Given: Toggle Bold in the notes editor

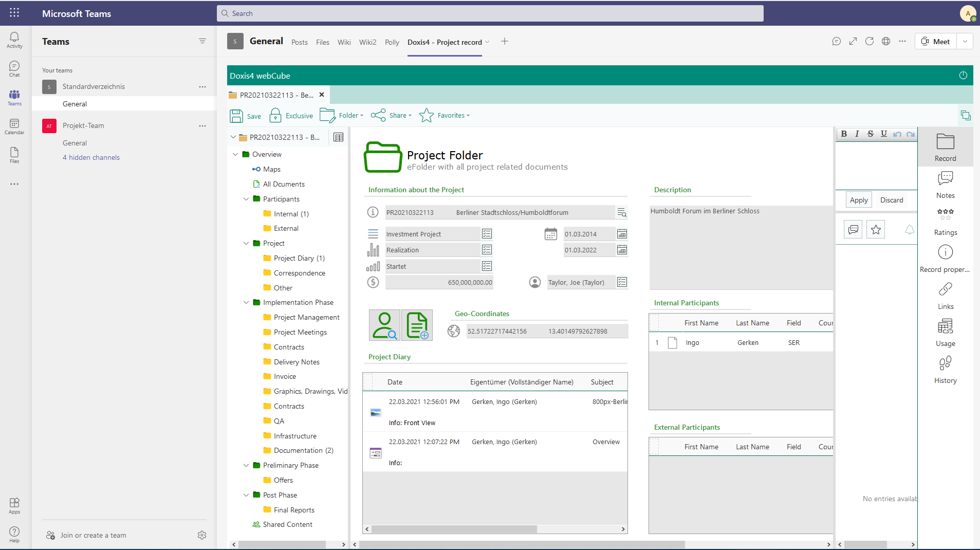Looking at the screenshot, I should pyautogui.click(x=844, y=134).
